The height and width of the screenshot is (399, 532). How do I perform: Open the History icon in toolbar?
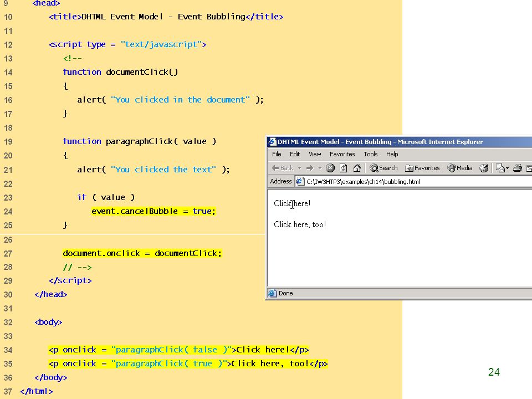tap(484, 168)
